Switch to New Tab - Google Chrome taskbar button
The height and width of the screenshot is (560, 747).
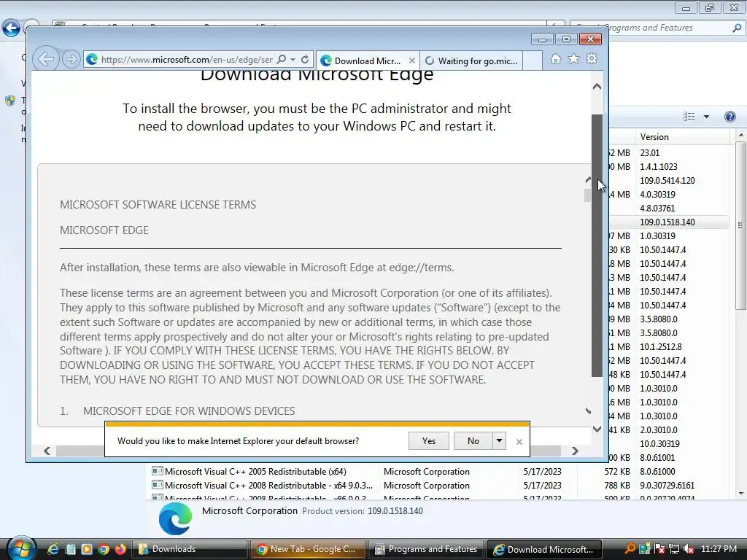pyautogui.click(x=308, y=549)
